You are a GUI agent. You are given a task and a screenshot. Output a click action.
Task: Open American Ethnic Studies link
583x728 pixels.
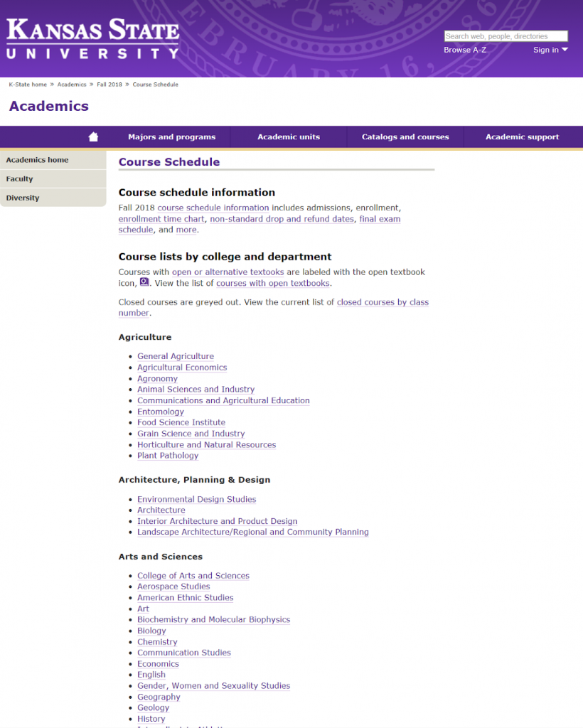185,597
